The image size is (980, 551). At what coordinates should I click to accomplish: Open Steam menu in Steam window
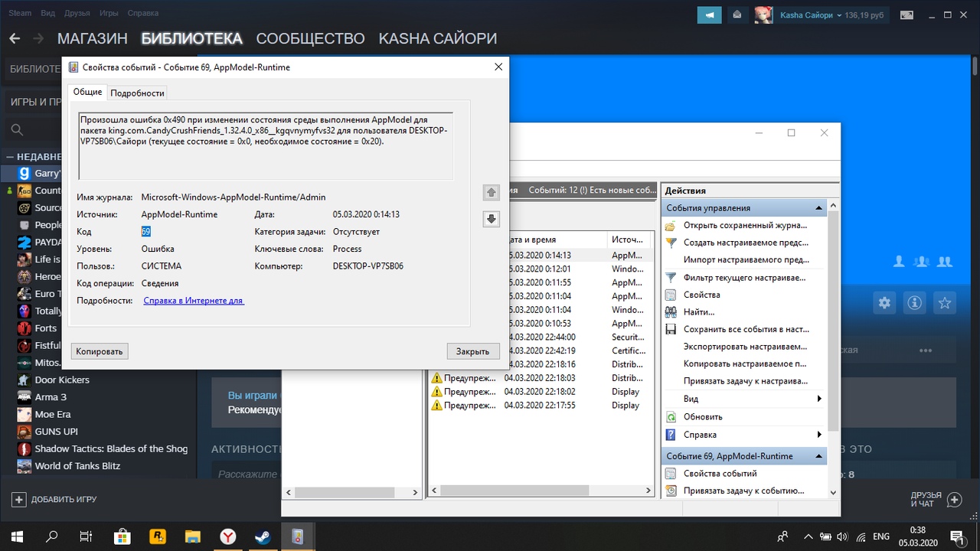pyautogui.click(x=20, y=13)
